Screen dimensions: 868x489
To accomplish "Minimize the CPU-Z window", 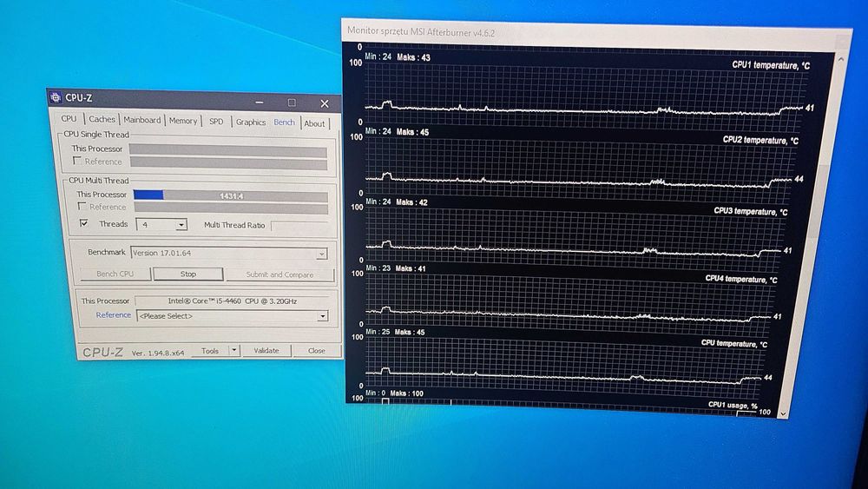I will point(259,102).
